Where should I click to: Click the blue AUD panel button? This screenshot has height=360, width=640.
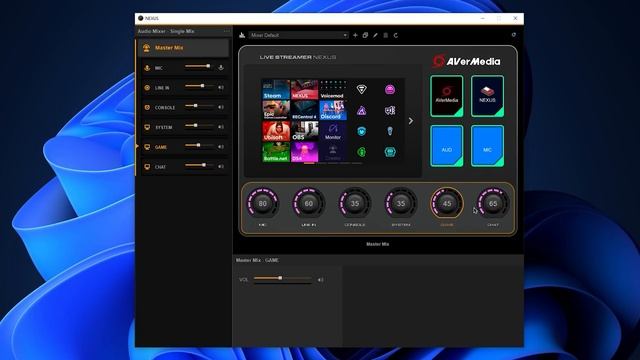[x=447, y=146]
